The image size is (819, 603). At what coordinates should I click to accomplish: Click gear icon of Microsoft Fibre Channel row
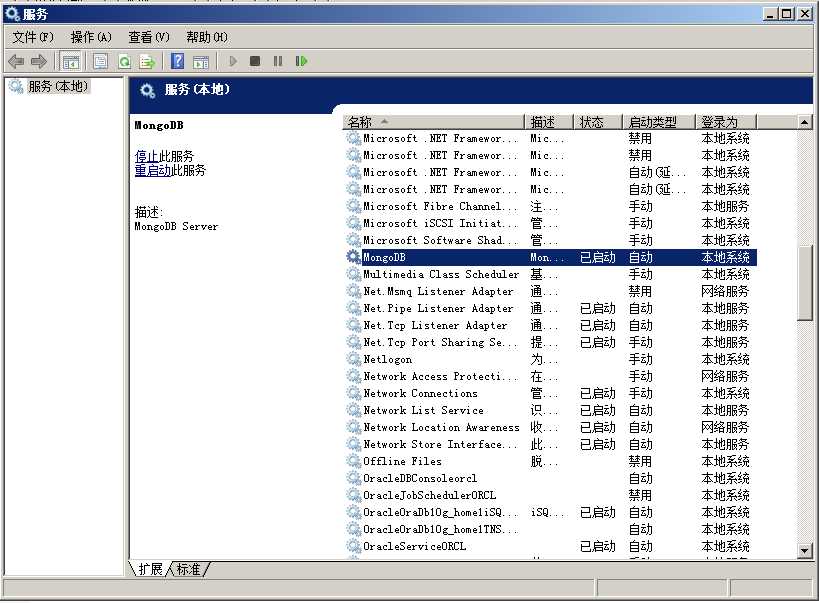pos(354,206)
